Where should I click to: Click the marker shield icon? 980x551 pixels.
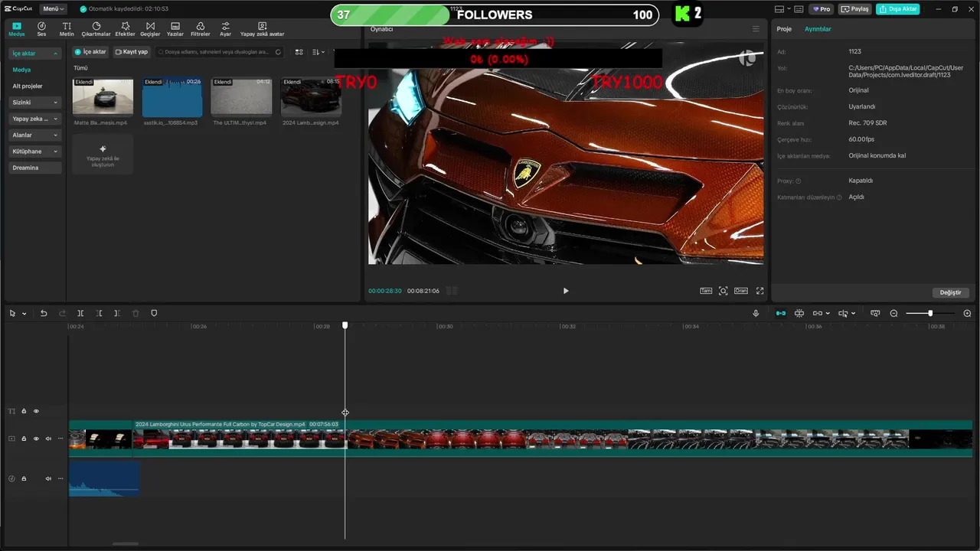154,313
